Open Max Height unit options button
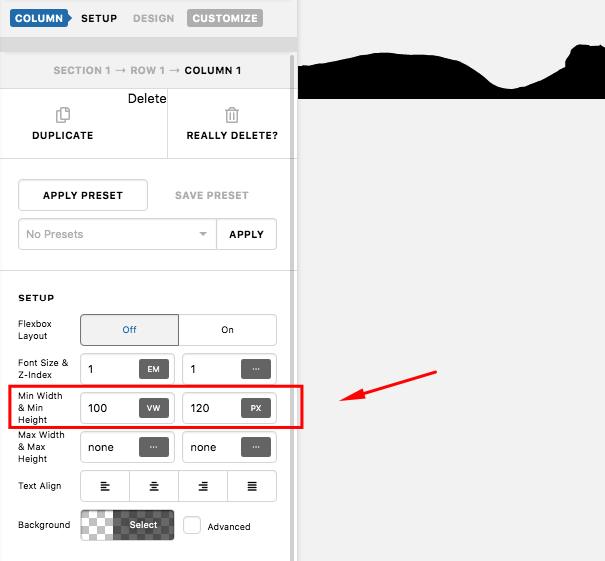 click(255, 447)
